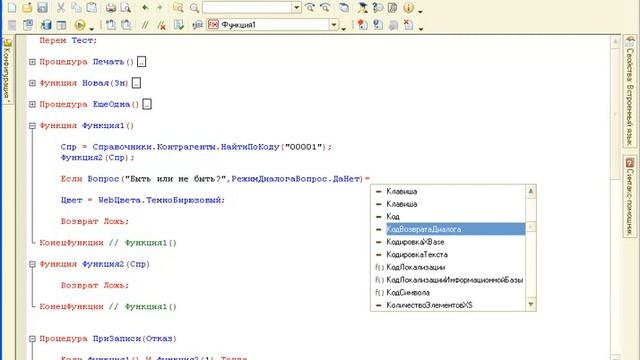Click the boxed ellipsis after Процедура ЕщеОдна()
640x360 pixels.
[x=147, y=104]
